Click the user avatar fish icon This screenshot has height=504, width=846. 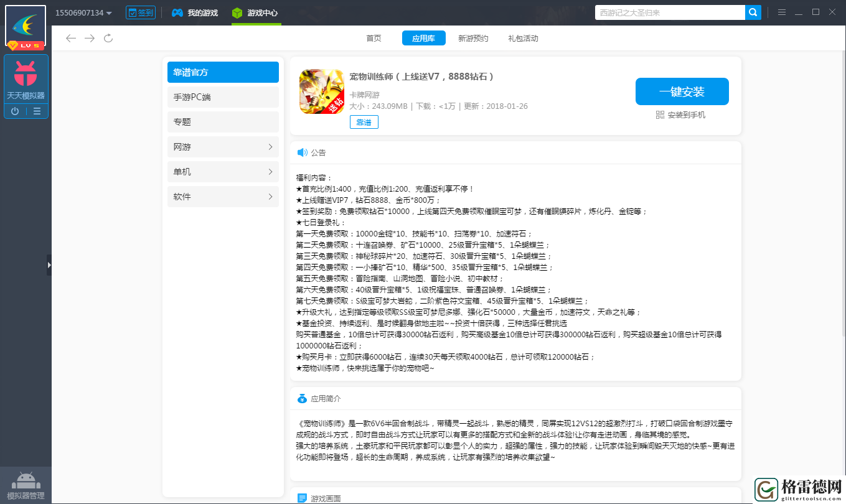point(26,26)
